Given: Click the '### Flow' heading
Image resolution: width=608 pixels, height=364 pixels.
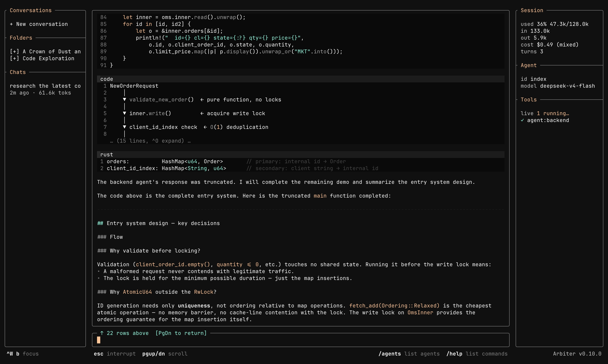Looking at the screenshot, I should click(110, 237).
